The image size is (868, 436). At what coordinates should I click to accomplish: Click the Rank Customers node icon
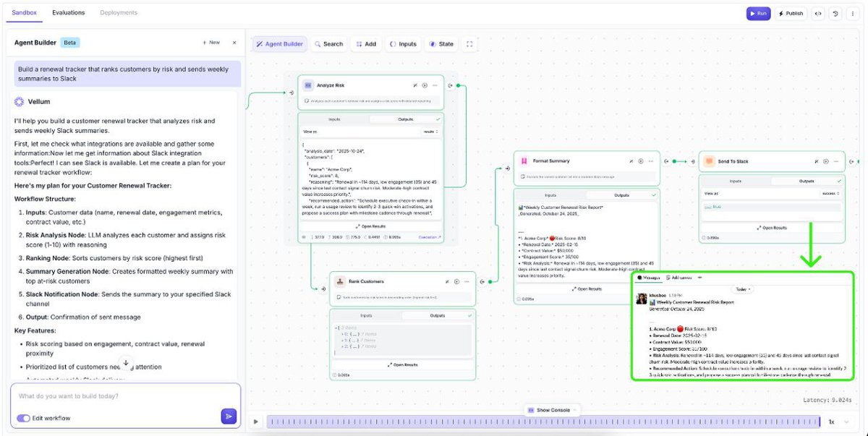coord(339,281)
